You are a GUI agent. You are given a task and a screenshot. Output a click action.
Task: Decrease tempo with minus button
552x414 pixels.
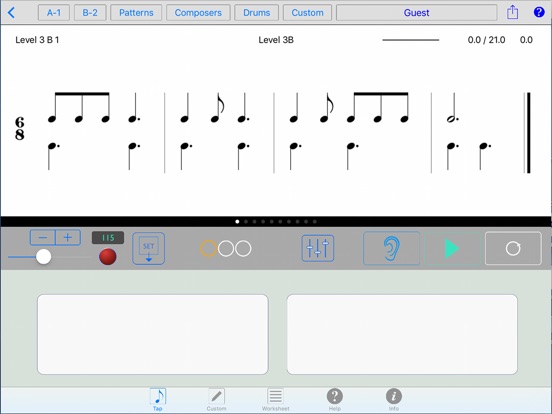click(x=43, y=238)
